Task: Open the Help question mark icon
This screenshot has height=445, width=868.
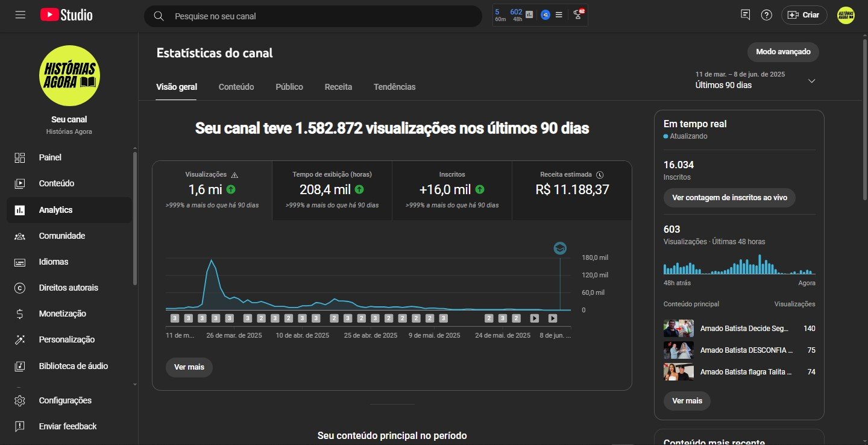Action: pyautogui.click(x=766, y=15)
